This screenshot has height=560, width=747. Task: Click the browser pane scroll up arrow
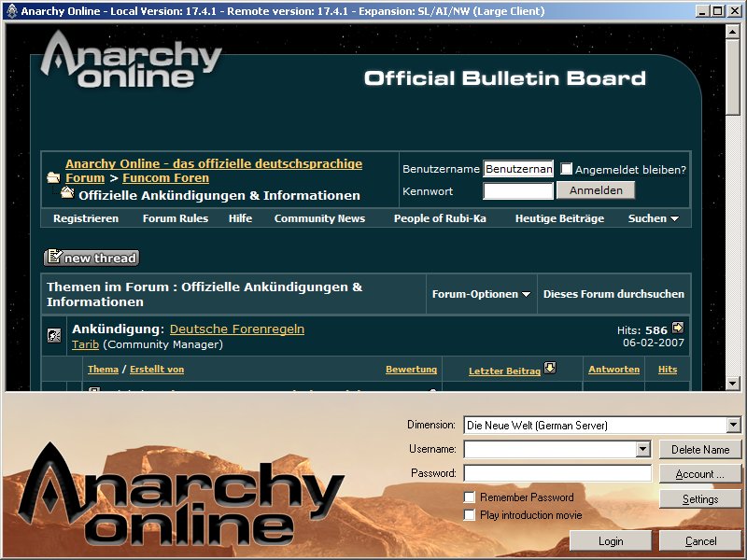(x=732, y=32)
